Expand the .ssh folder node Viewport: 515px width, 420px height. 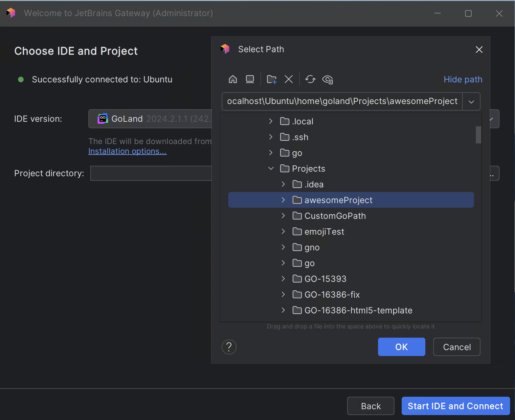(x=271, y=137)
